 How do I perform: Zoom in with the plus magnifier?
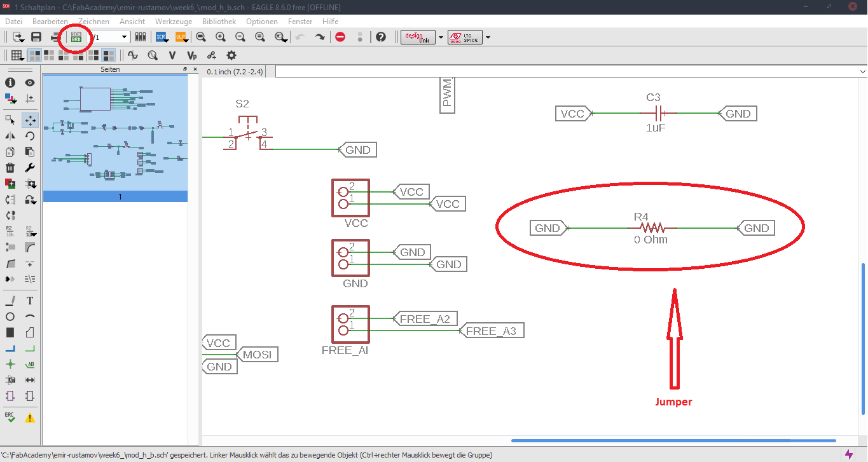point(221,37)
